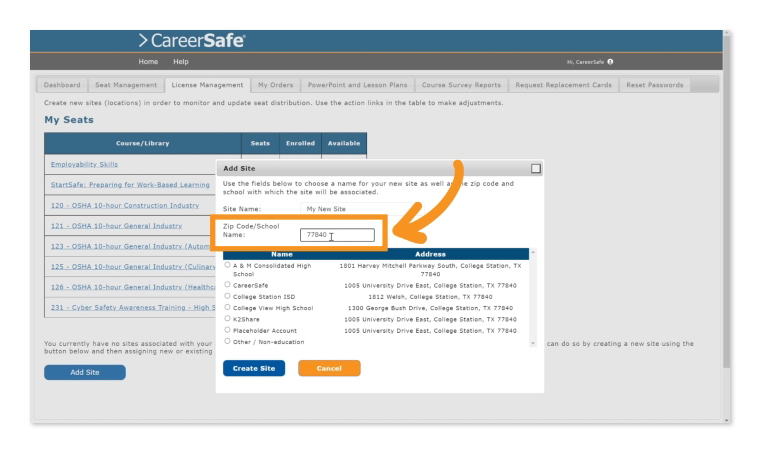Click the school list scrollbar down arrow
The height and width of the screenshot is (453, 760).
coord(533,344)
